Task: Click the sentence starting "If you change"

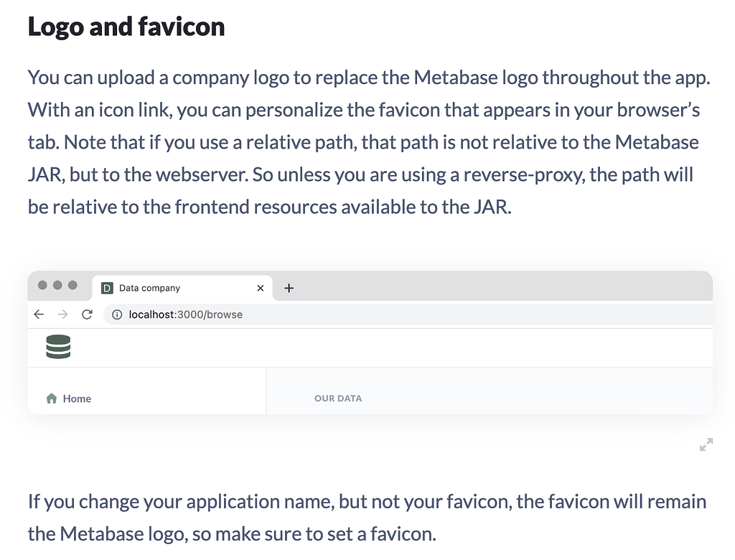Action: (x=367, y=518)
